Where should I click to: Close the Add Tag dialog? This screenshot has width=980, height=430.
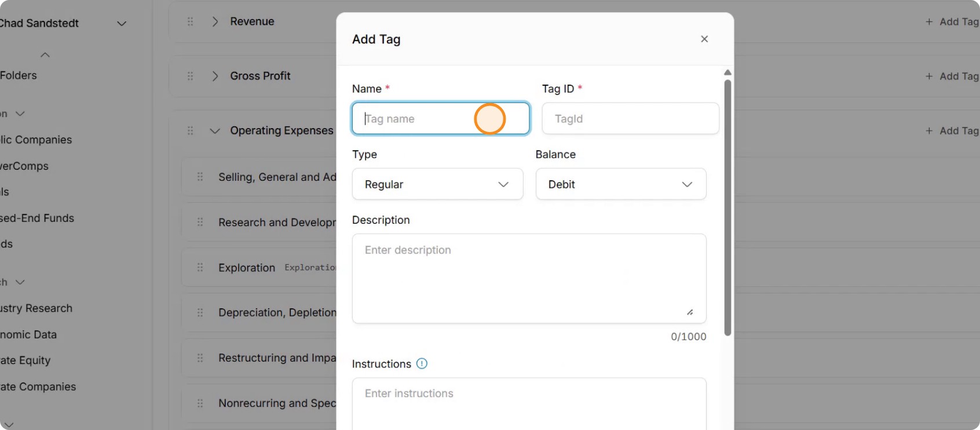[704, 39]
